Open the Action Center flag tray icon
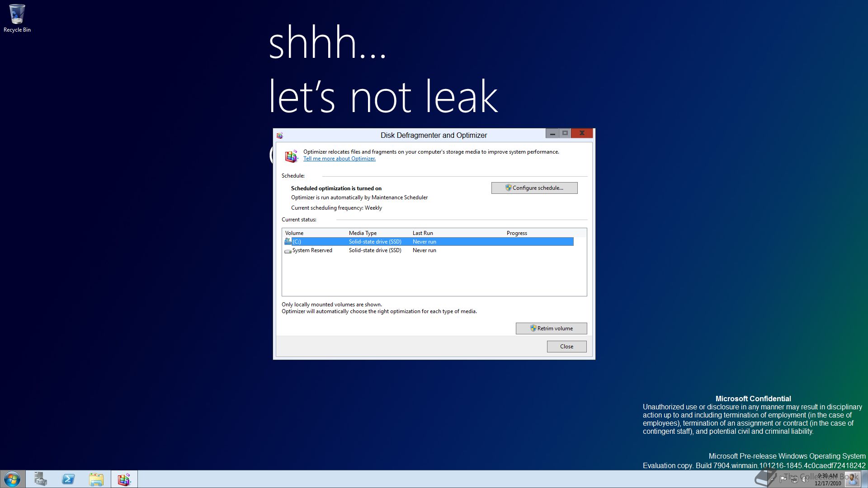This screenshot has width=868, height=488. pyautogui.click(x=783, y=479)
